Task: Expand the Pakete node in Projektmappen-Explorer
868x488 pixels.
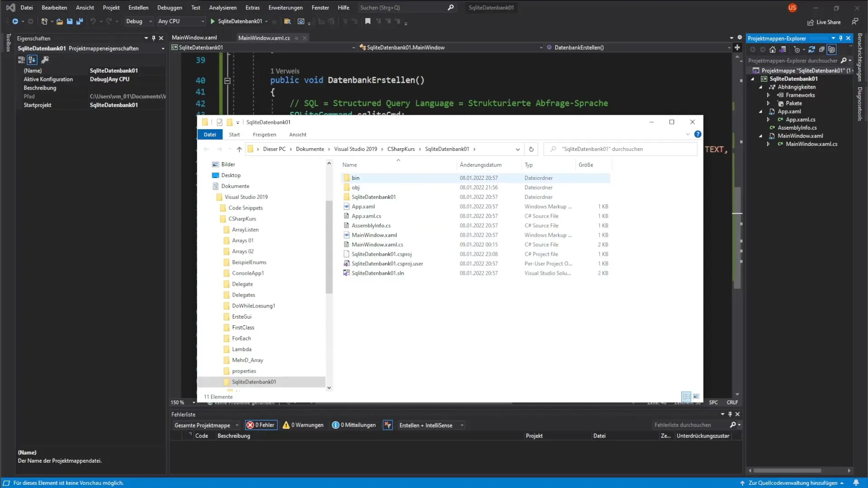Action: 768,103
